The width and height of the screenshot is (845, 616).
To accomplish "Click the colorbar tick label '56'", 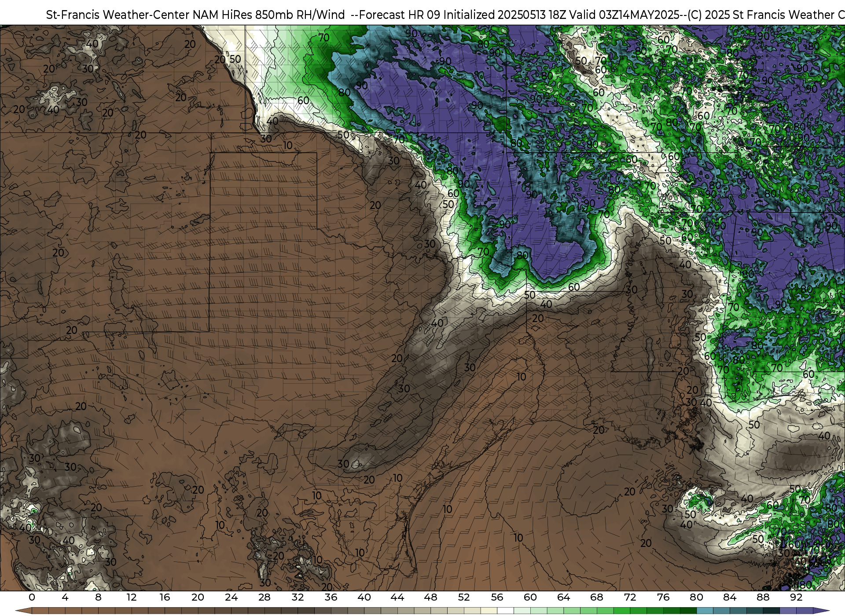I will (497, 598).
